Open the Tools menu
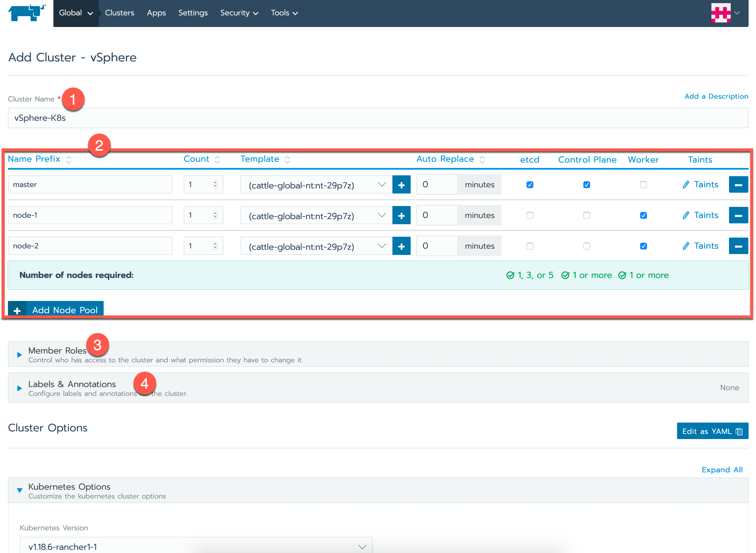Viewport: 756px width, 553px height. 284,13
